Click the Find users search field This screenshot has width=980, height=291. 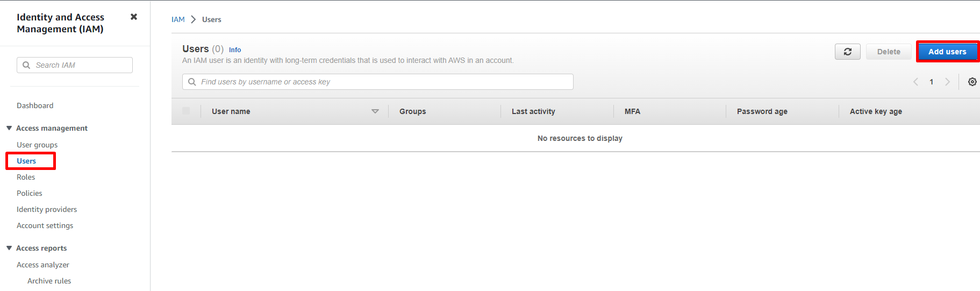pos(377,82)
